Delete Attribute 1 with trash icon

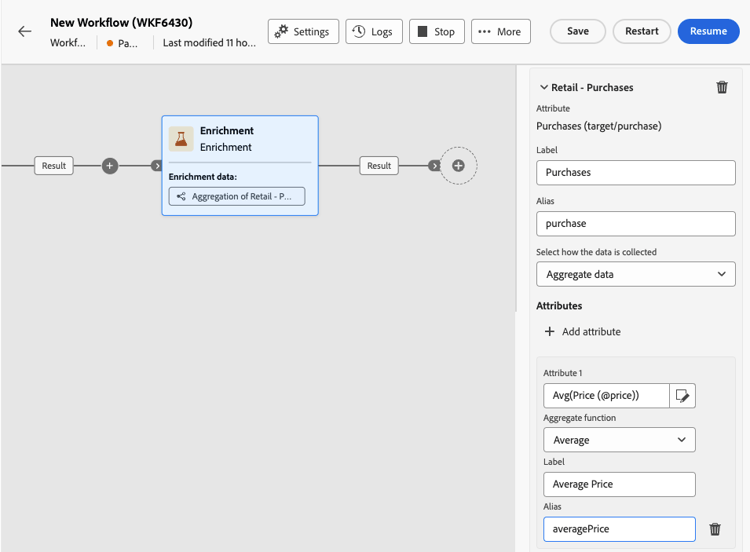click(715, 529)
